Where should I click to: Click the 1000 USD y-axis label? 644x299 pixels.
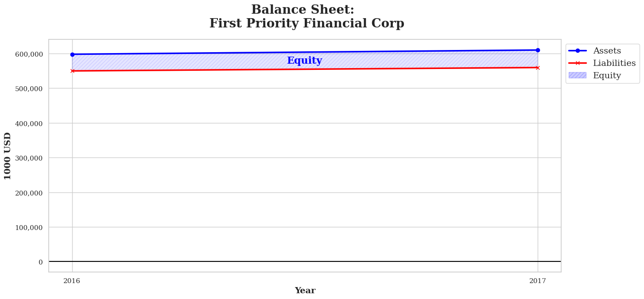8,156
